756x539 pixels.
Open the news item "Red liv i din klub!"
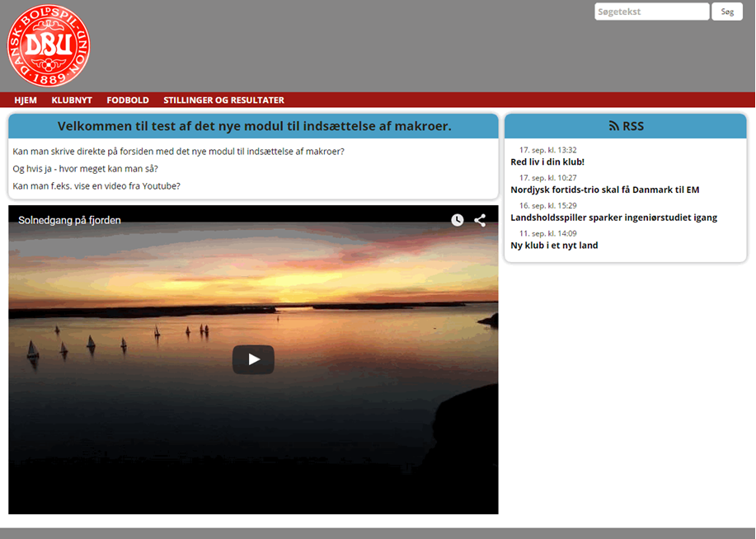pyautogui.click(x=547, y=162)
